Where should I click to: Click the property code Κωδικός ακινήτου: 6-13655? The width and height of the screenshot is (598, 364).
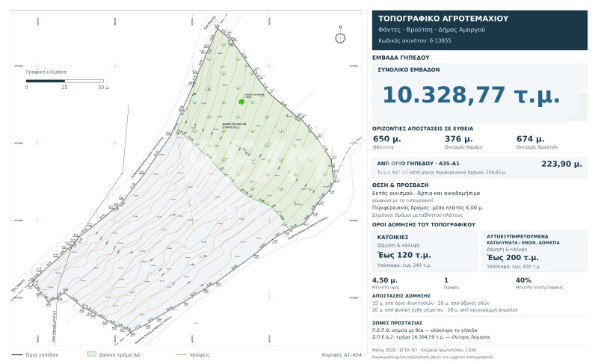pyautogui.click(x=415, y=40)
